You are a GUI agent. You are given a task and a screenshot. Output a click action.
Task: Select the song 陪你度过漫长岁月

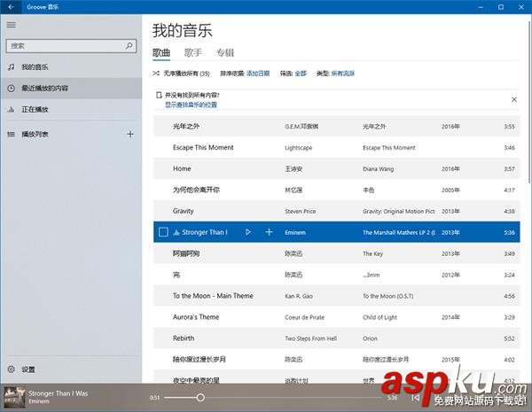point(337,360)
